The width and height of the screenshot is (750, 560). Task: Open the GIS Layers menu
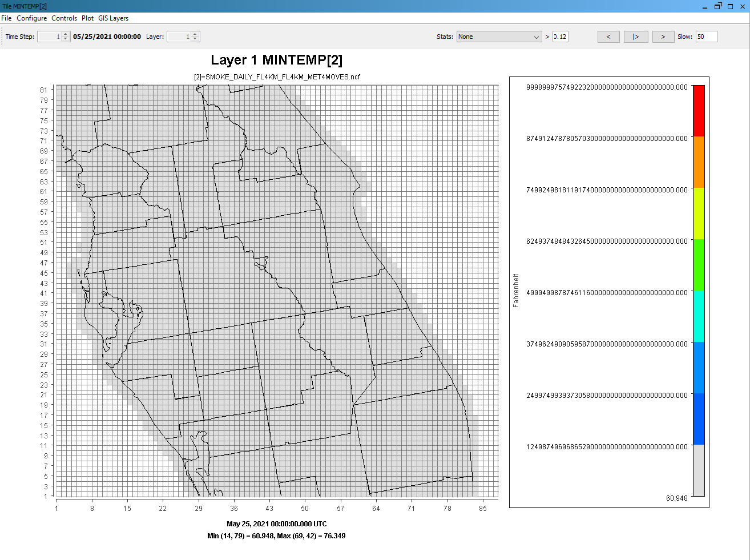pyautogui.click(x=113, y=18)
